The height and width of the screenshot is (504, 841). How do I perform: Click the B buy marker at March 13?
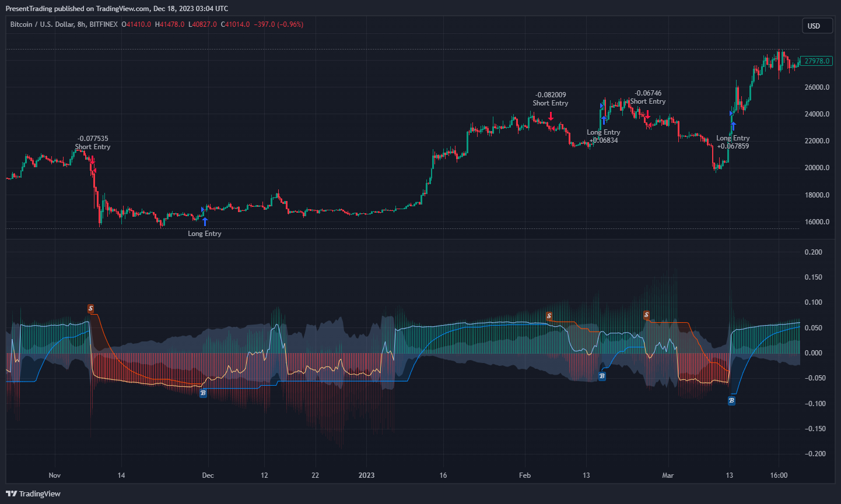click(731, 401)
